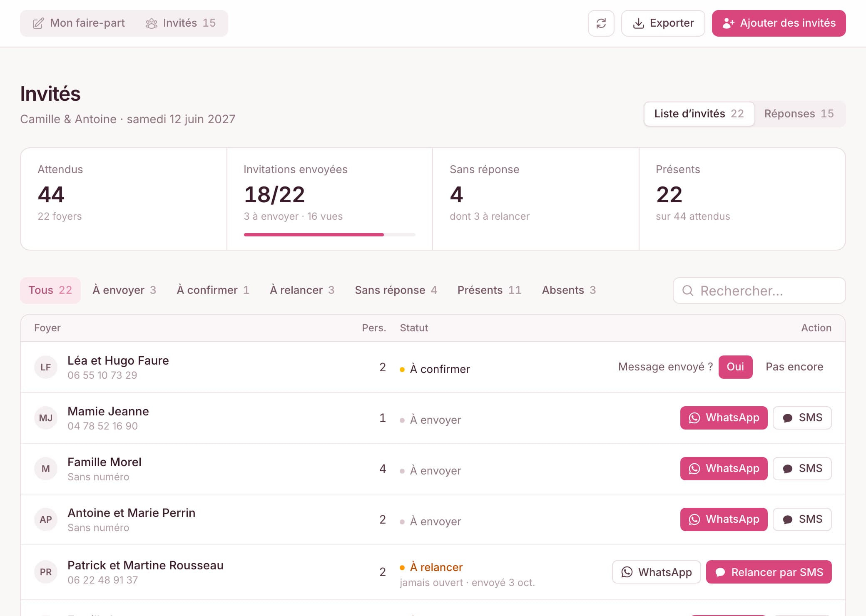Screen dimensions: 866x616
Task: Filter guests by À confirmer
Action: tap(213, 290)
